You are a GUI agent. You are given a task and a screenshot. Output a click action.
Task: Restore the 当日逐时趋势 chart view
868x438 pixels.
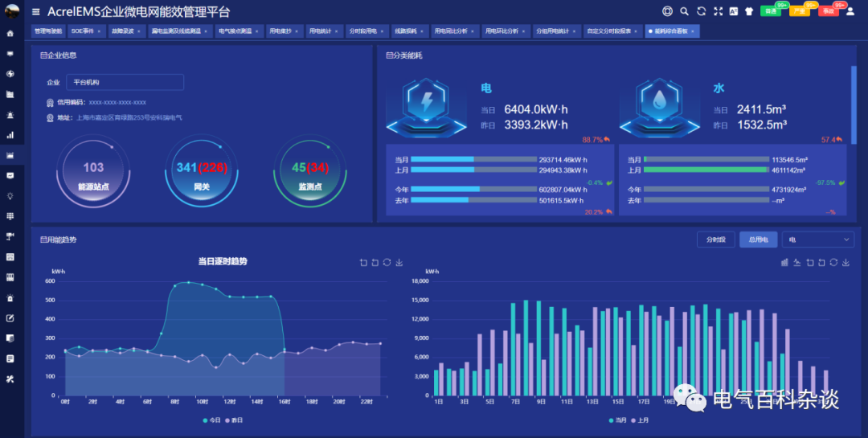point(387,263)
